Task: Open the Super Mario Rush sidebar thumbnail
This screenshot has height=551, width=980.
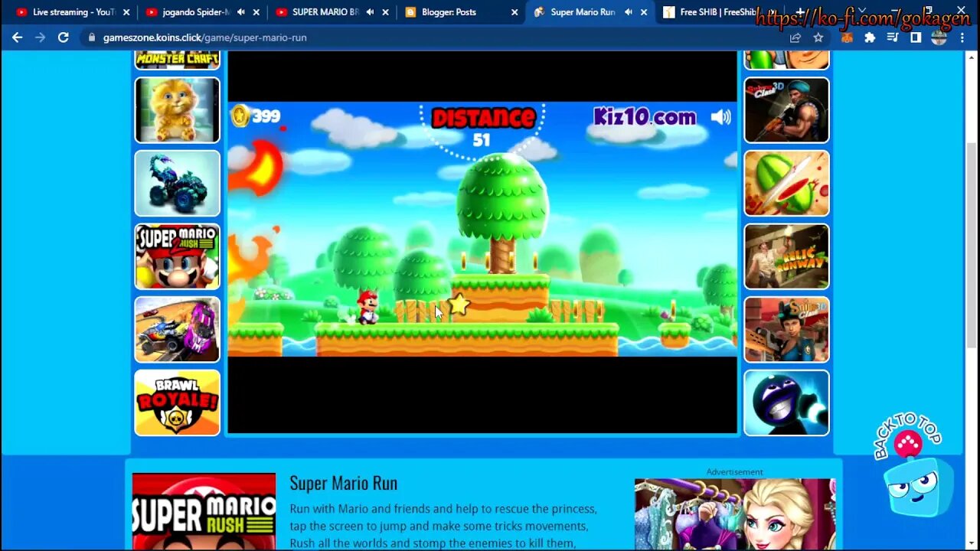Action: [178, 256]
